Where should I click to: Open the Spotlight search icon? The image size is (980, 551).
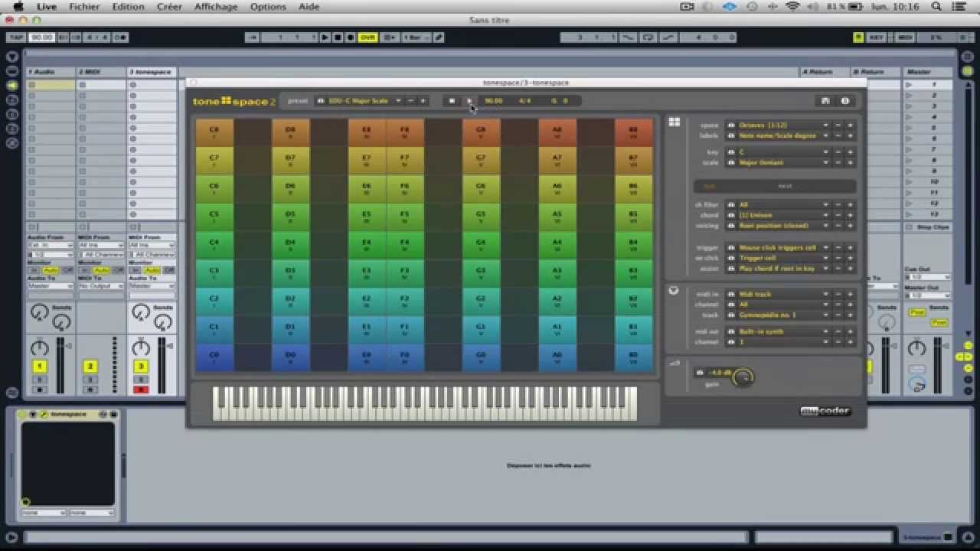coord(936,6)
